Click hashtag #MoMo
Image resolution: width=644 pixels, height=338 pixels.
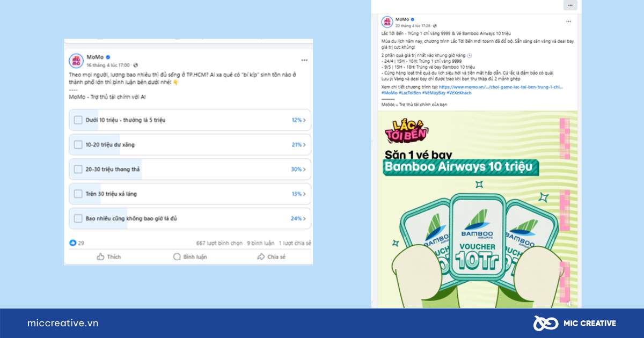389,92
